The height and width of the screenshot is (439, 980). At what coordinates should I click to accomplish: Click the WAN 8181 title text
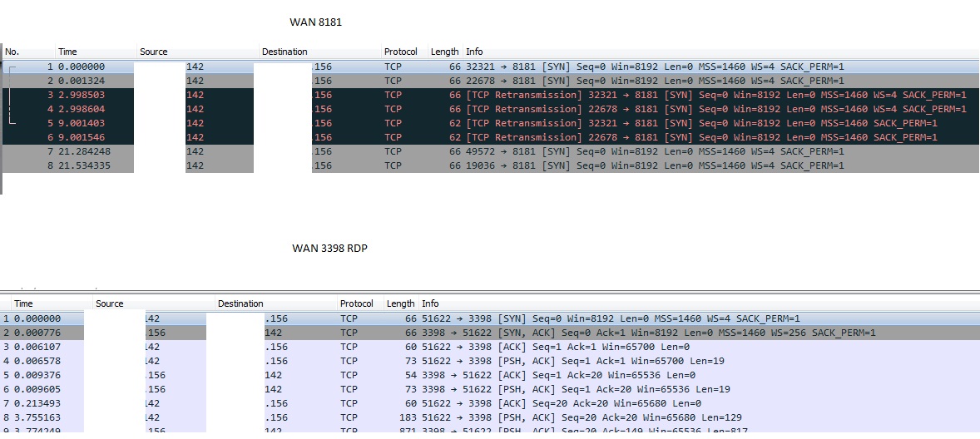tap(315, 22)
